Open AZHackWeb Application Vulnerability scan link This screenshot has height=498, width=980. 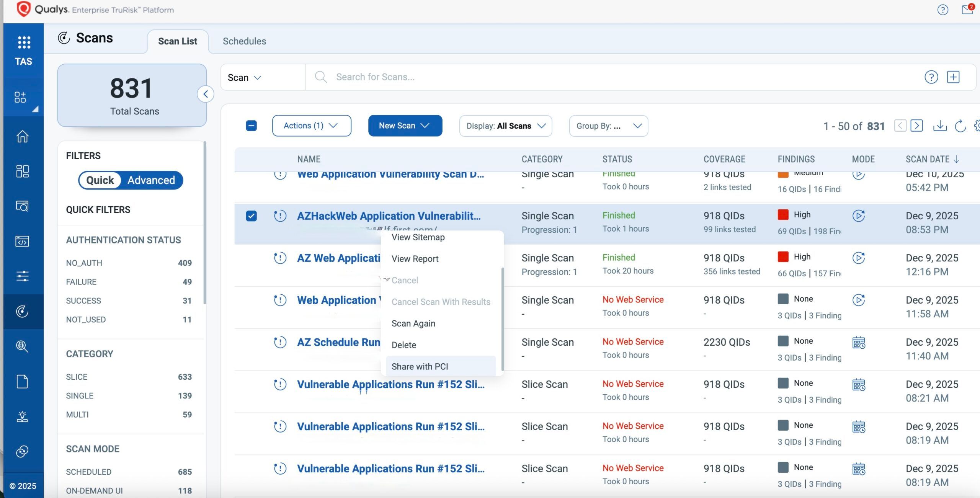tap(389, 216)
